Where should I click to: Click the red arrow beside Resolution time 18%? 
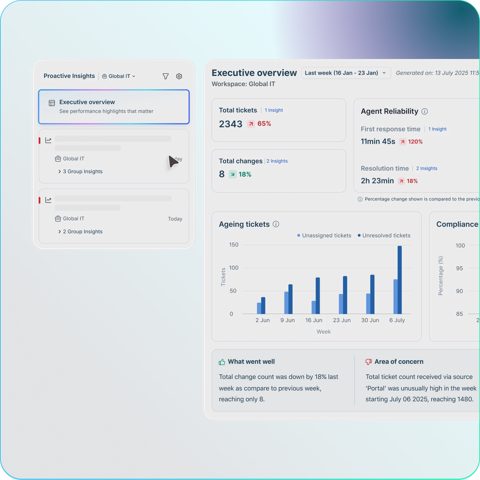[x=401, y=181]
